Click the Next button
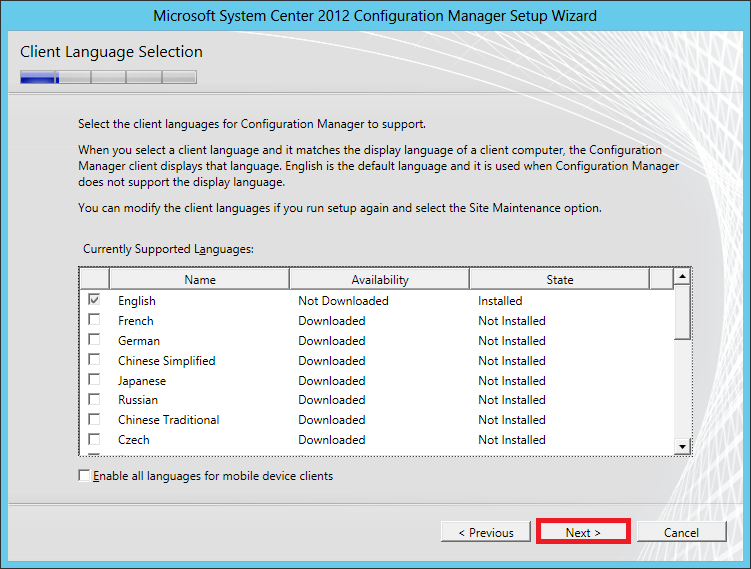Screen dimensions: 751x569 tap(583, 532)
